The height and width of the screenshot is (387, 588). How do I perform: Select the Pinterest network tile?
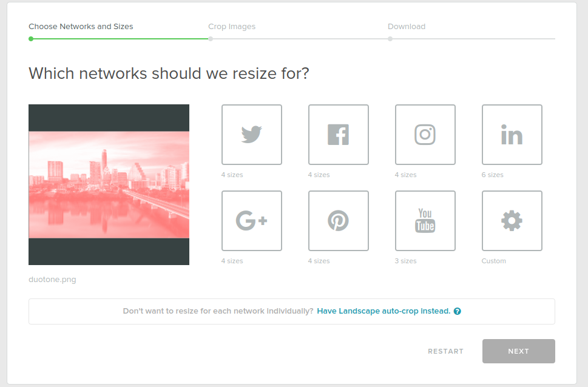(338, 221)
